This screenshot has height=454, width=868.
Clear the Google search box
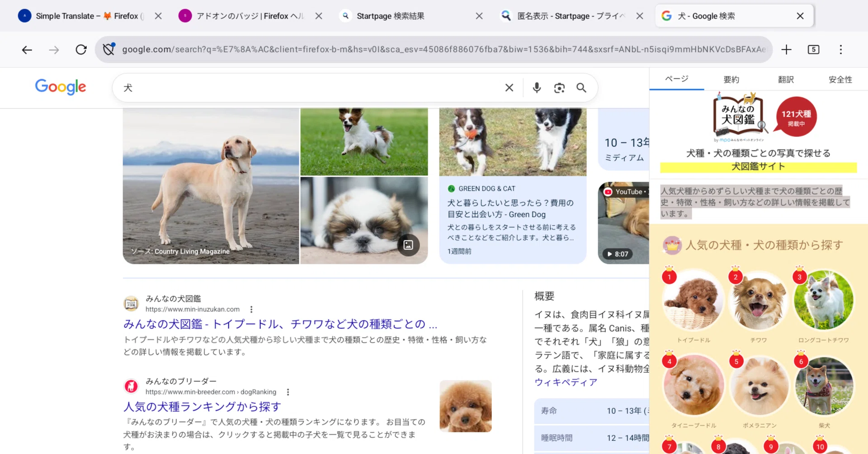(x=509, y=88)
